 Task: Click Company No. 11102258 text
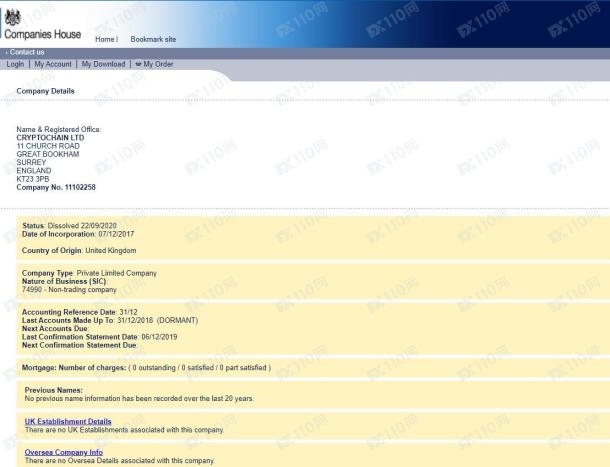pos(56,187)
